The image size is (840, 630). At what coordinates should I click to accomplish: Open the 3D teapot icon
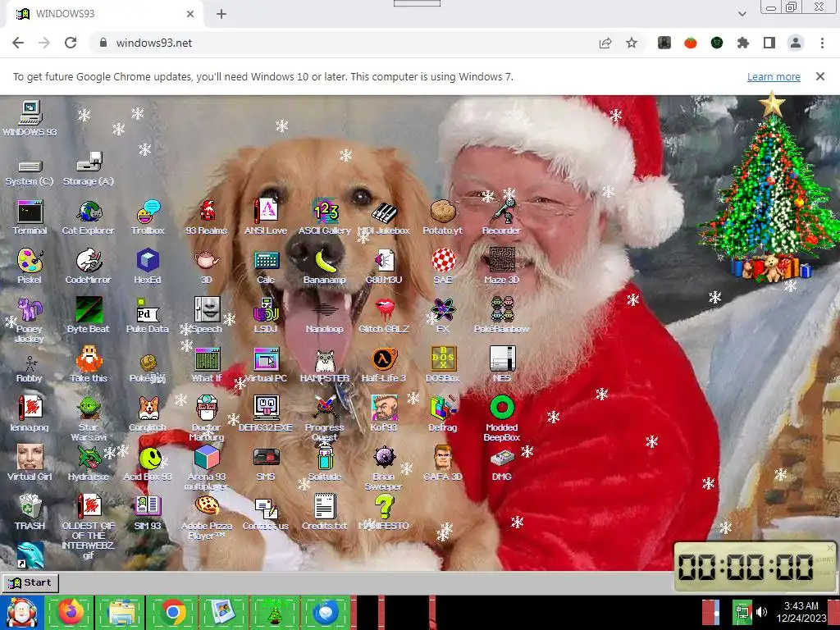tap(207, 267)
